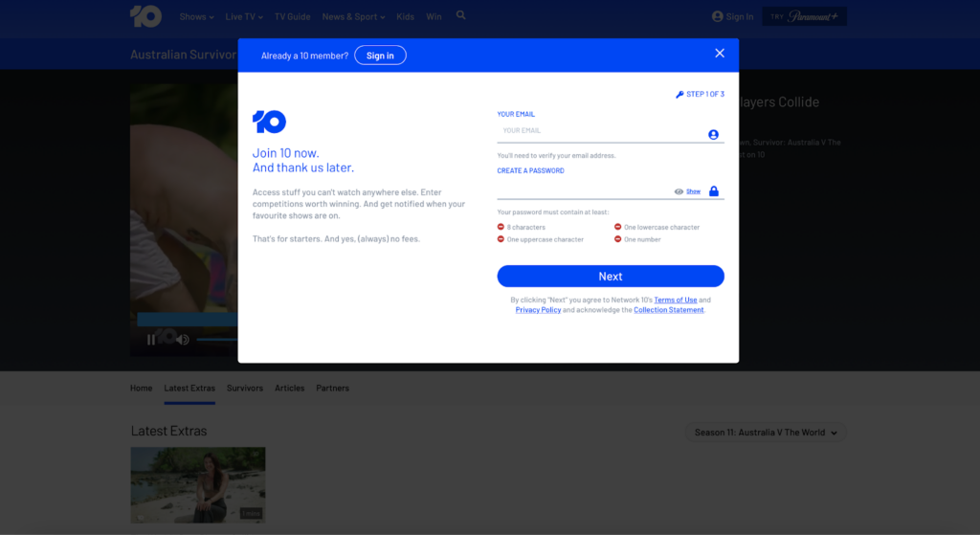Image resolution: width=980 pixels, height=535 pixels.
Task: Open the Latest Extras video thumbnail
Action: click(198, 485)
